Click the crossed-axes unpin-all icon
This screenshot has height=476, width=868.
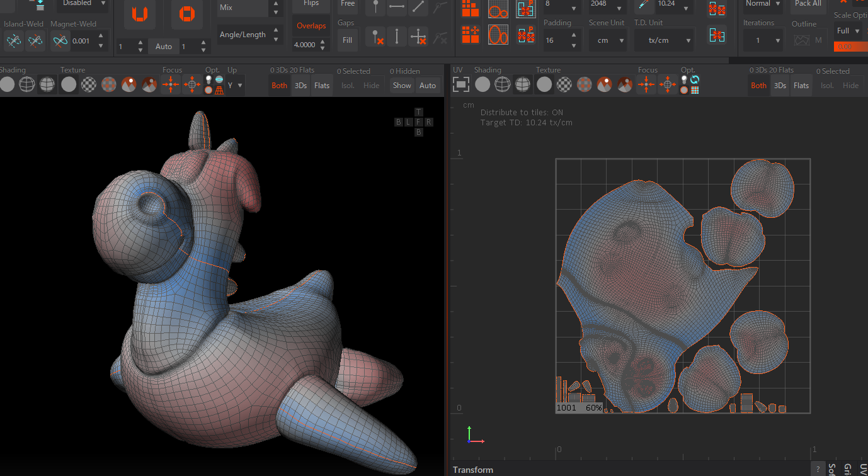tap(418, 37)
